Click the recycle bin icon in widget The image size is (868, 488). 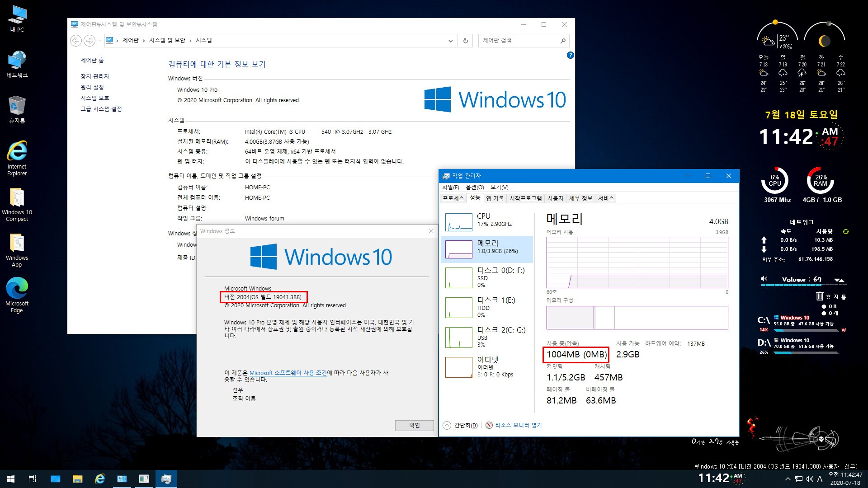[820, 296]
